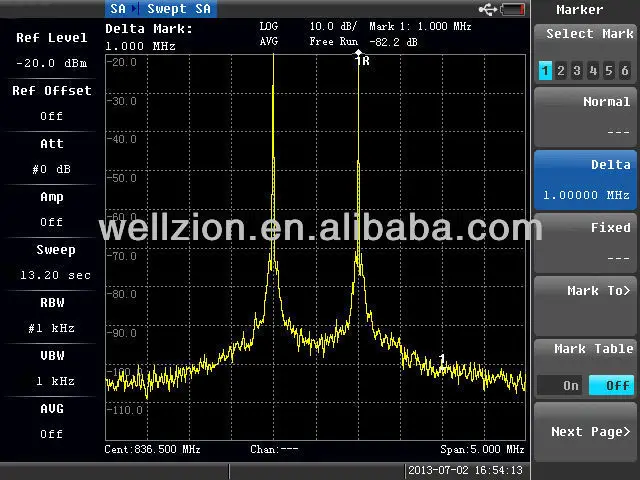Click the -82.2 dB marker value

coord(393,42)
